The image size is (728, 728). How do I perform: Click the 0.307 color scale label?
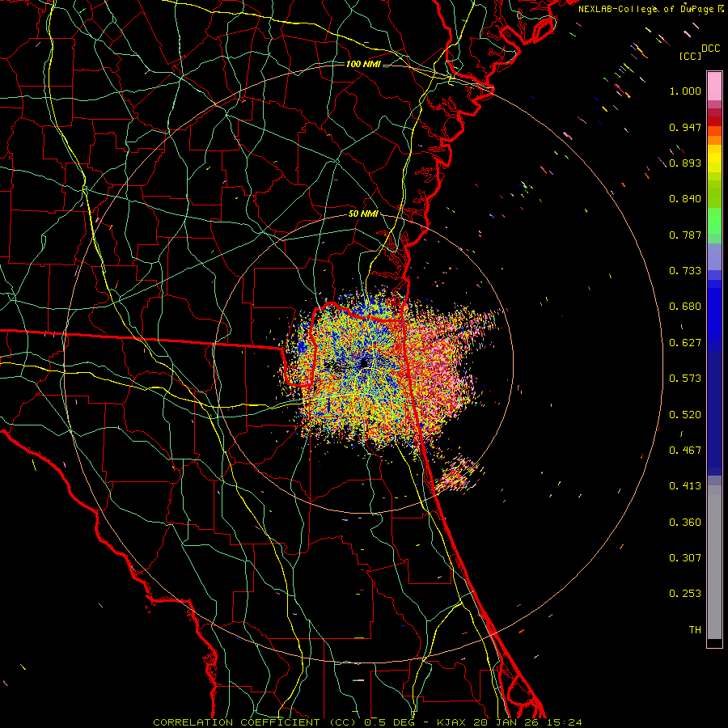pos(685,558)
